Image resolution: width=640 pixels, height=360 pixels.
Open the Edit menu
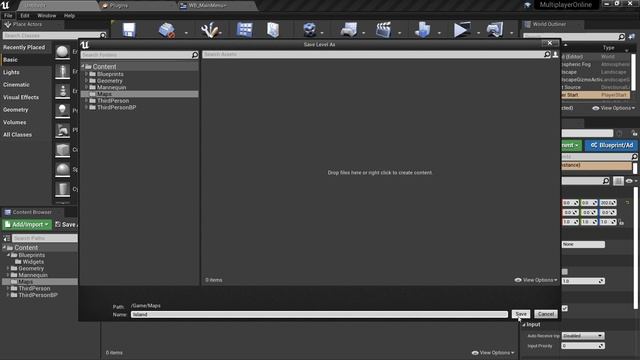25,16
